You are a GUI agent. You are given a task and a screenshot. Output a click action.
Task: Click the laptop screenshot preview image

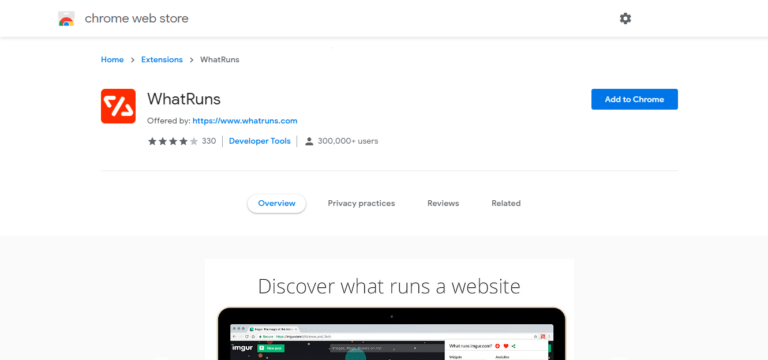tap(391, 334)
